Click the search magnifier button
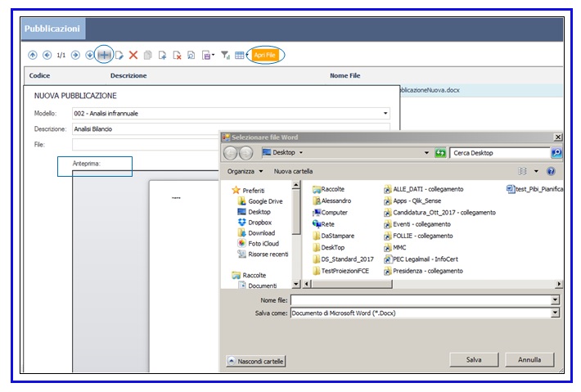The image size is (581, 392). (556, 153)
